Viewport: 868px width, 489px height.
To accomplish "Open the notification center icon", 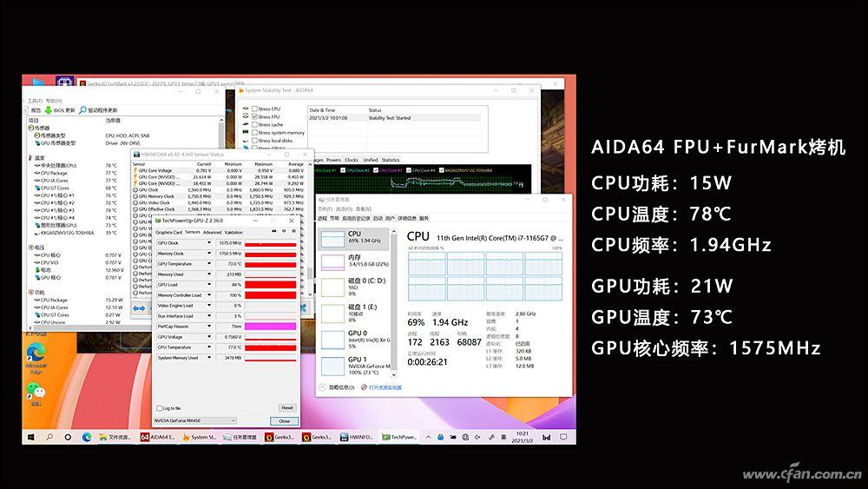I will pyautogui.click(x=563, y=437).
